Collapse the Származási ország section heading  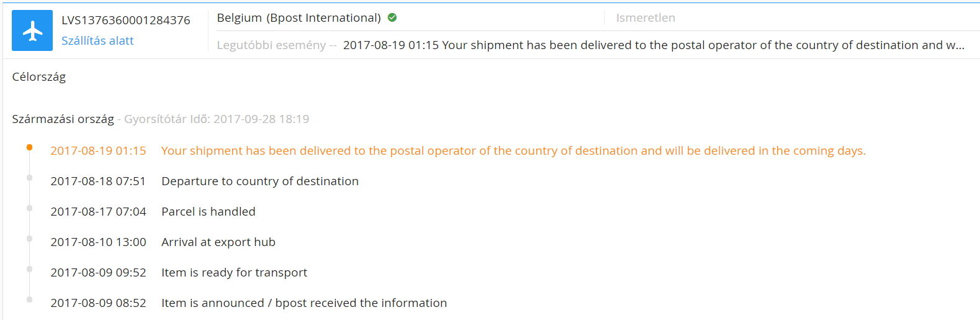pos(63,119)
